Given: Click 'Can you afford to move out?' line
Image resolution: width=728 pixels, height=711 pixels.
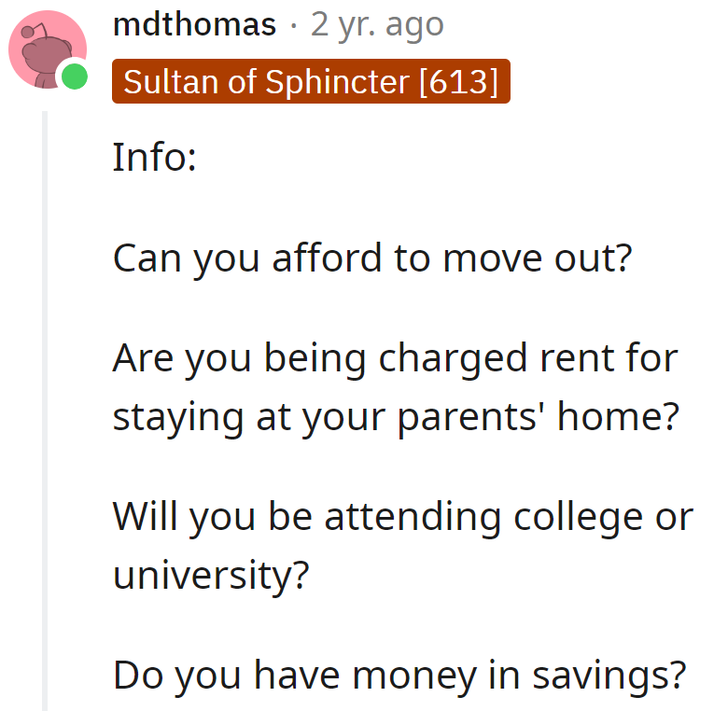Looking at the screenshot, I should click(x=372, y=258).
